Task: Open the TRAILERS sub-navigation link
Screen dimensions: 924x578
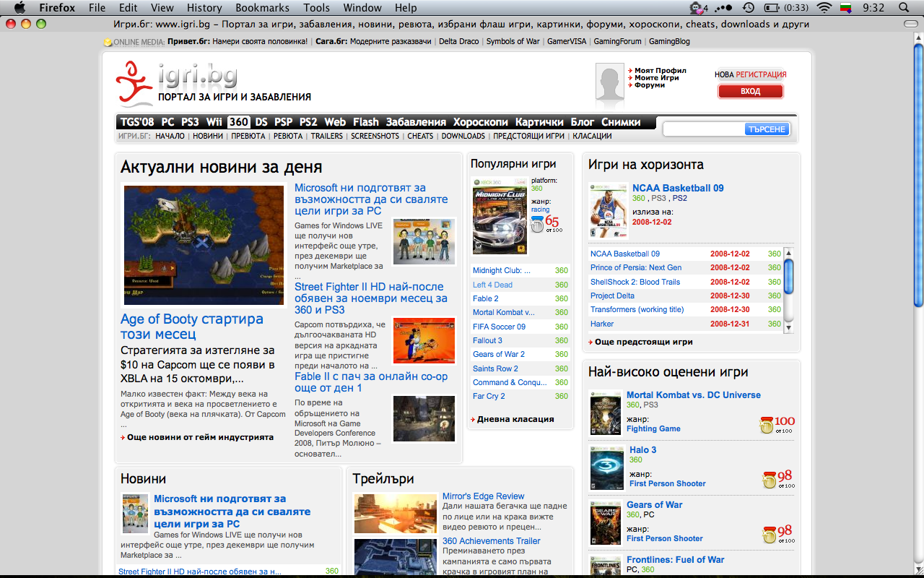Action: pos(327,136)
